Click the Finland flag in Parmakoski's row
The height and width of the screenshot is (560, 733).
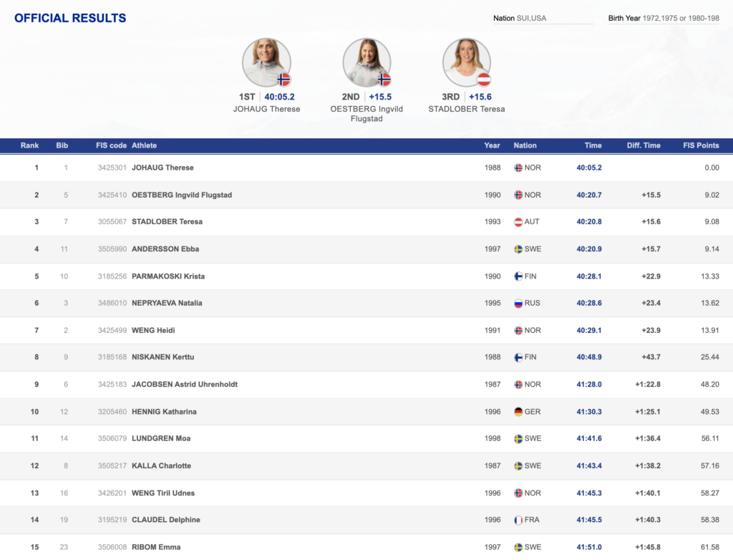(x=518, y=276)
